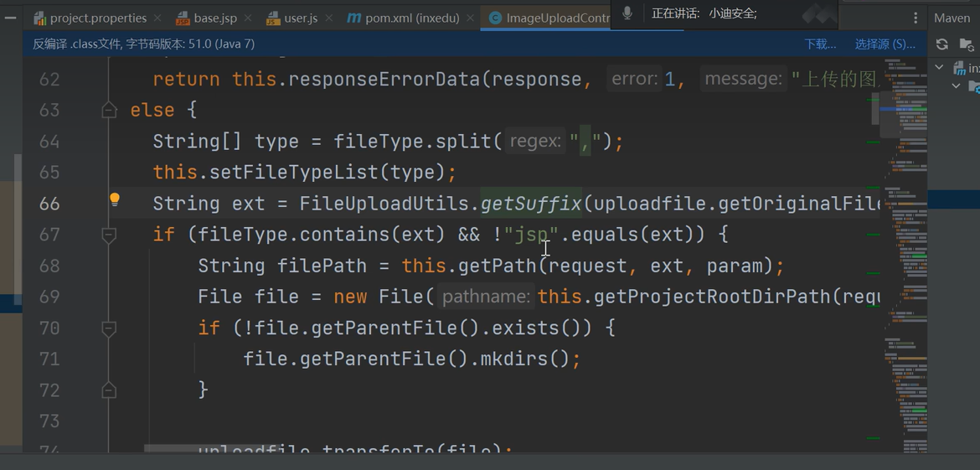Click the Maven generate sources folder icon
The height and width of the screenshot is (470, 980).
967,44
